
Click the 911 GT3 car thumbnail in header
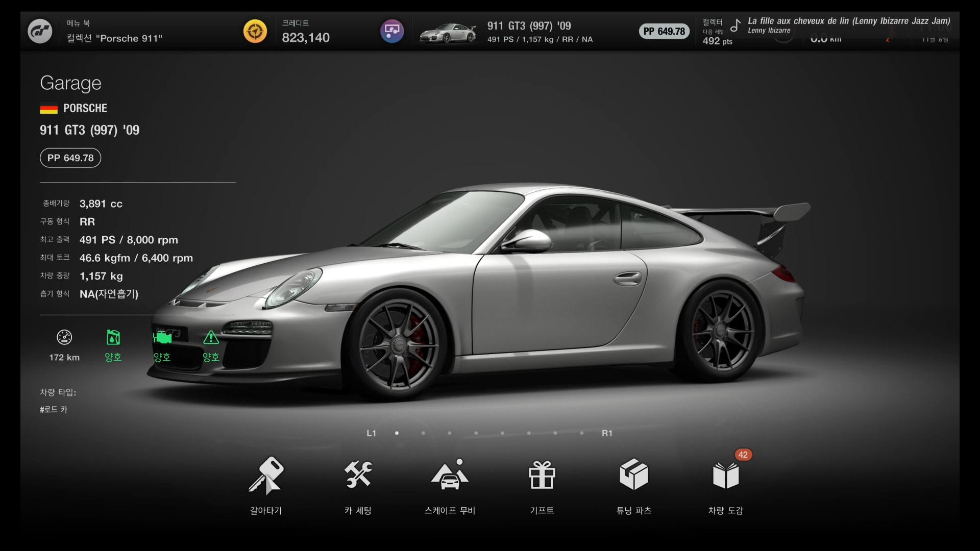448,33
